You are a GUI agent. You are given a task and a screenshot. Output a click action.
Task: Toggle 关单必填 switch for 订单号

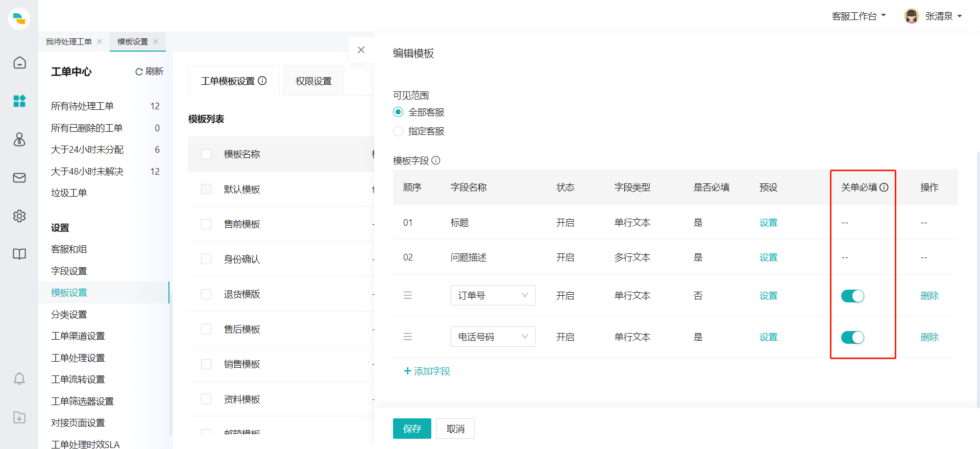click(x=852, y=296)
